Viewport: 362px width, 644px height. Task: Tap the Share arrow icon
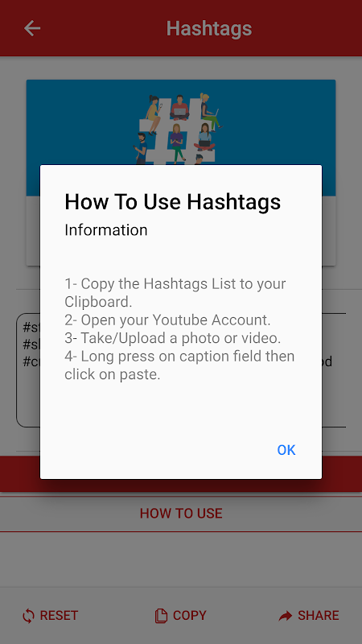[286, 616]
